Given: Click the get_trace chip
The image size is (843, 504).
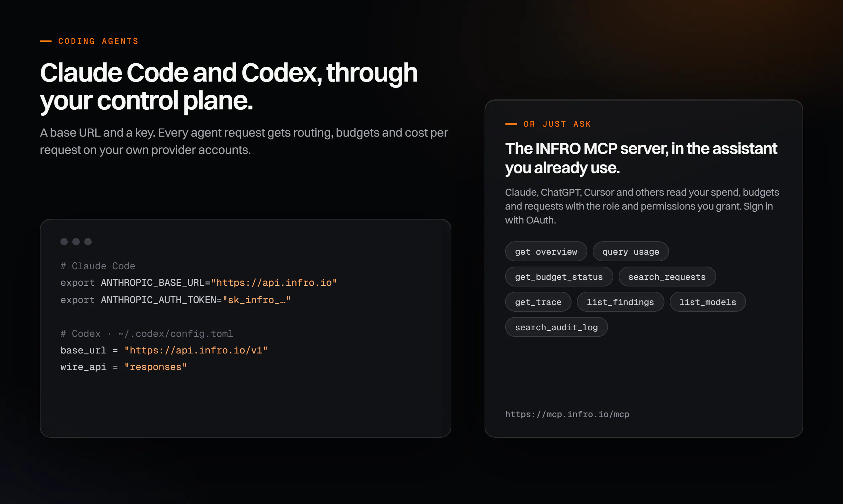Looking at the screenshot, I should pos(538,302).
